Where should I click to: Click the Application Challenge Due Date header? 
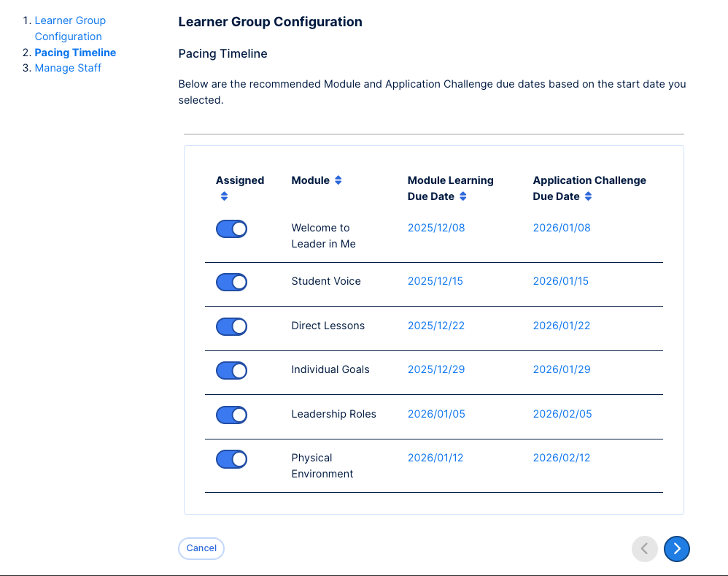(x=589, y=188)
